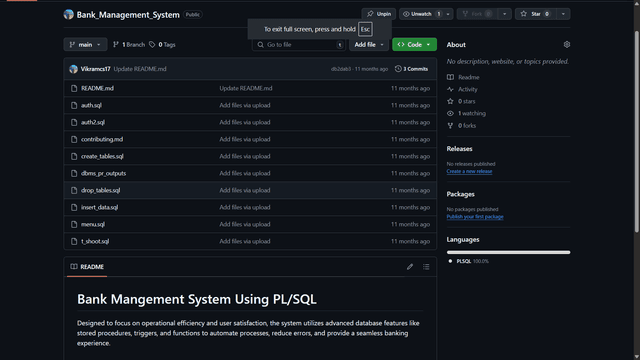Viewport: 640px width, 360px height.
Task: Click the Releases heading
Action: point(459,149)
